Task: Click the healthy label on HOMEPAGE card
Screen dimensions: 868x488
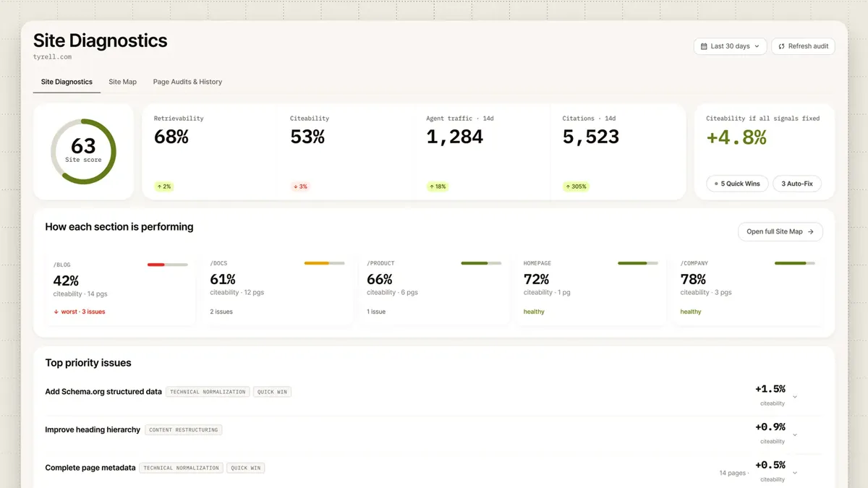Action: (x=534, y=312)
